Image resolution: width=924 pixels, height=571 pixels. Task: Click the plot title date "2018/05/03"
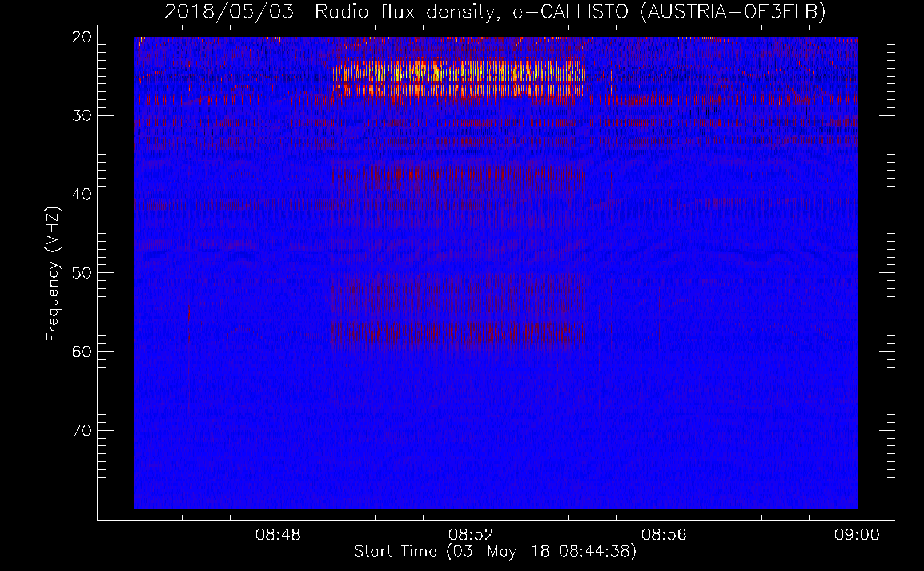229,11
